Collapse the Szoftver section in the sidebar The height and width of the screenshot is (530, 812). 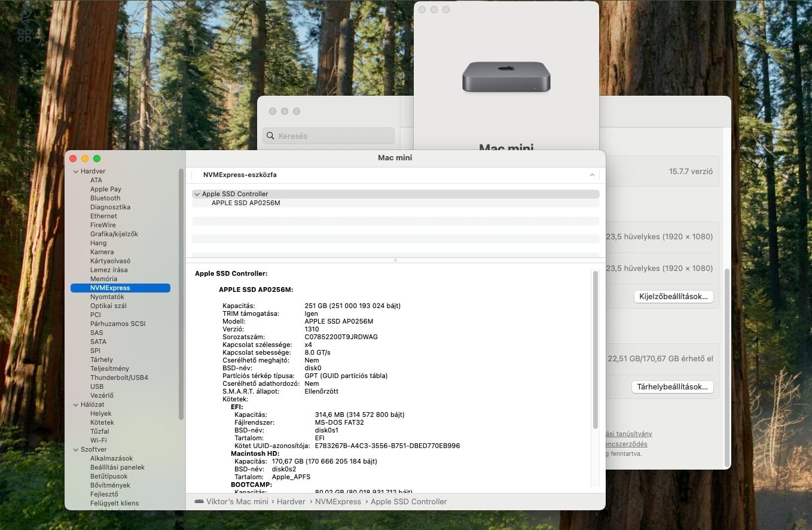[x=76, y=449]
